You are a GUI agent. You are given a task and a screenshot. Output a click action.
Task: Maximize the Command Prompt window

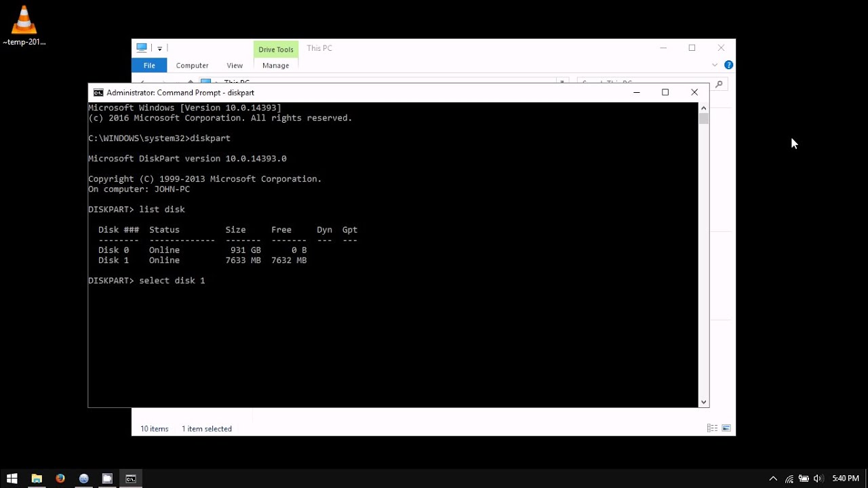[665, 93]
